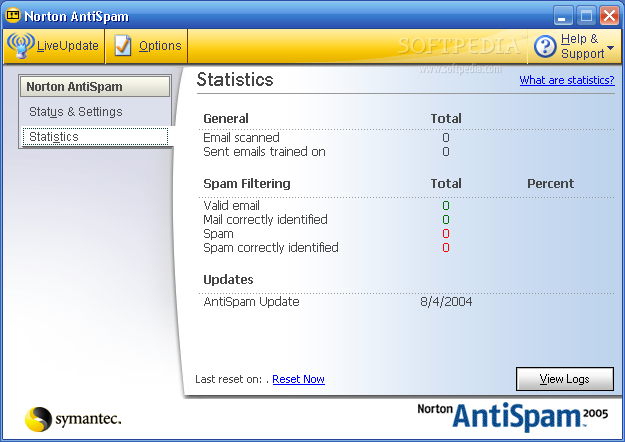Open LiveUpdate text label
Screen dimensions: 625x442
68,46
